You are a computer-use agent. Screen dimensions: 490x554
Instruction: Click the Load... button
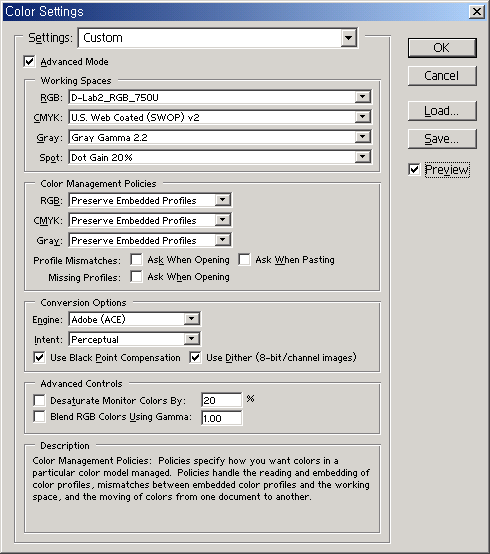(x=442, y=111)
